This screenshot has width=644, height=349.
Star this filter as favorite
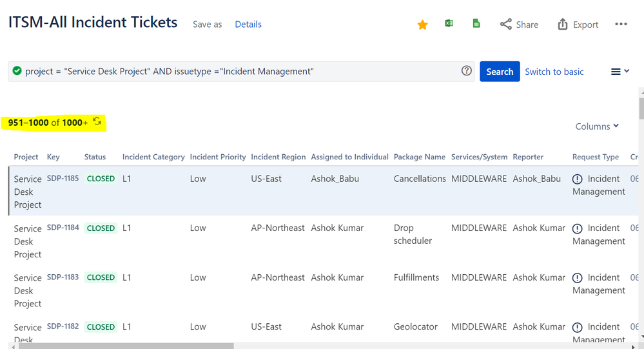(422, 25)
